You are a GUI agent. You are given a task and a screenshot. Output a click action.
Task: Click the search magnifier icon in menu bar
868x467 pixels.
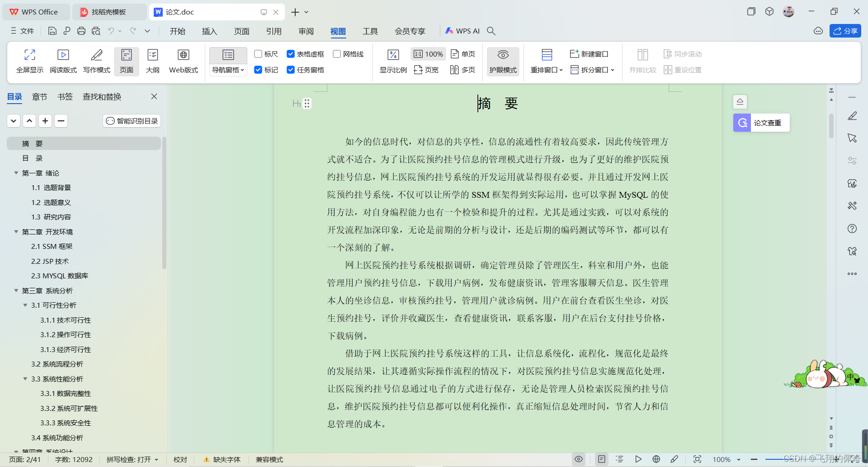491,31
